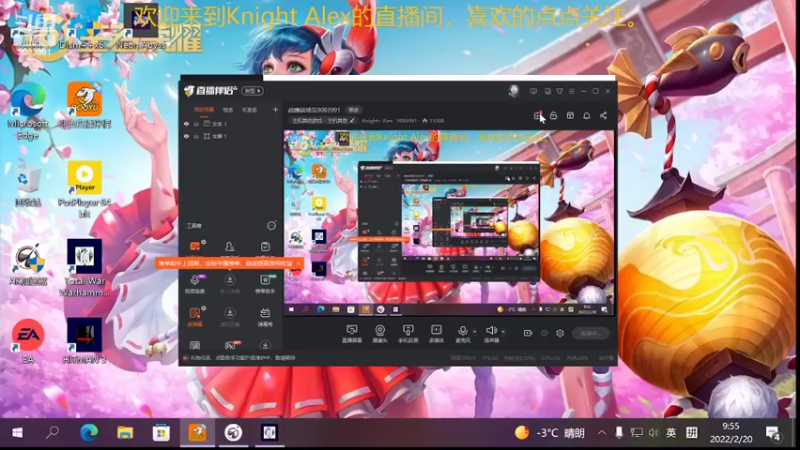800x450 pixels.
Task: Click the lock icon in stream header
Action: pos(554,116)
